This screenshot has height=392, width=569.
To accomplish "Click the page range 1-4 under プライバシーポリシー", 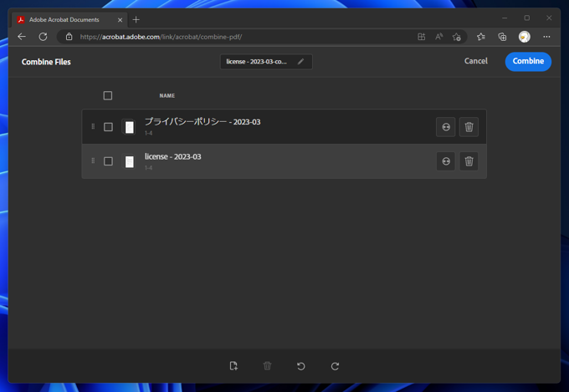I will (x=148, y=133).
